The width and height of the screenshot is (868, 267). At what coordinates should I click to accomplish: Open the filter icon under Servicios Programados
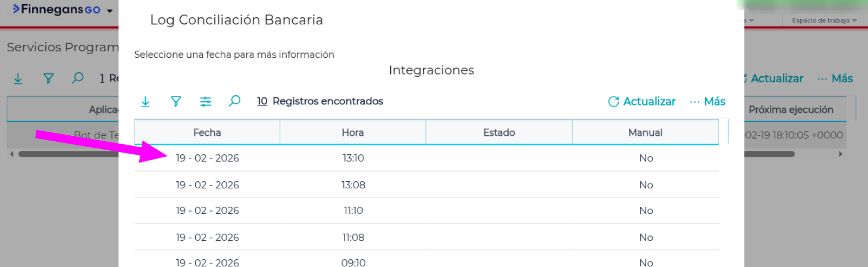point(49,79)
